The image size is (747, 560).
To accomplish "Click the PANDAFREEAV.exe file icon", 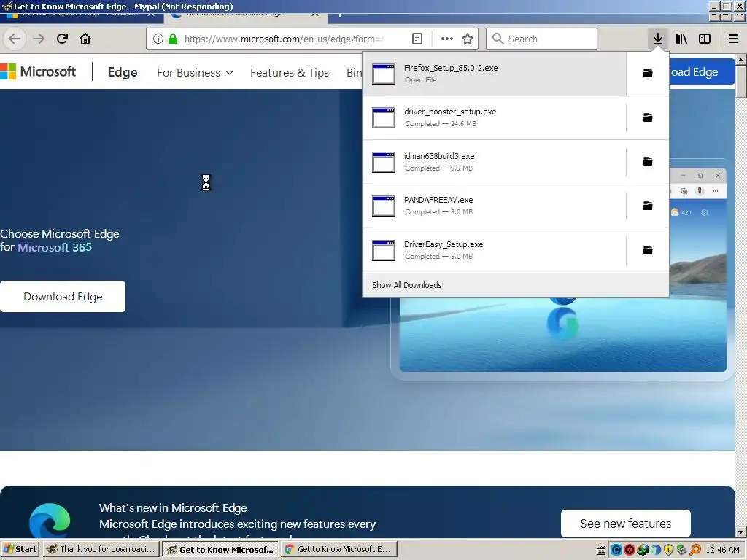I will pos(384,206).
